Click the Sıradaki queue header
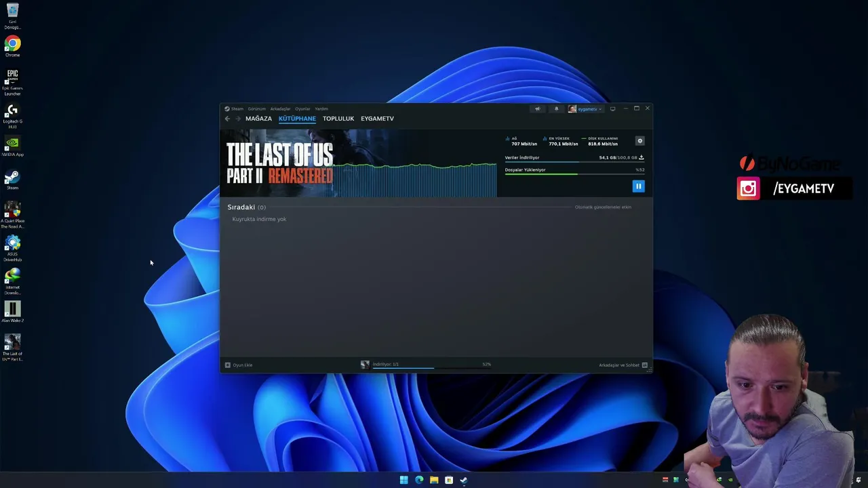Screen dimensions: 868x488 pos(246,207)
